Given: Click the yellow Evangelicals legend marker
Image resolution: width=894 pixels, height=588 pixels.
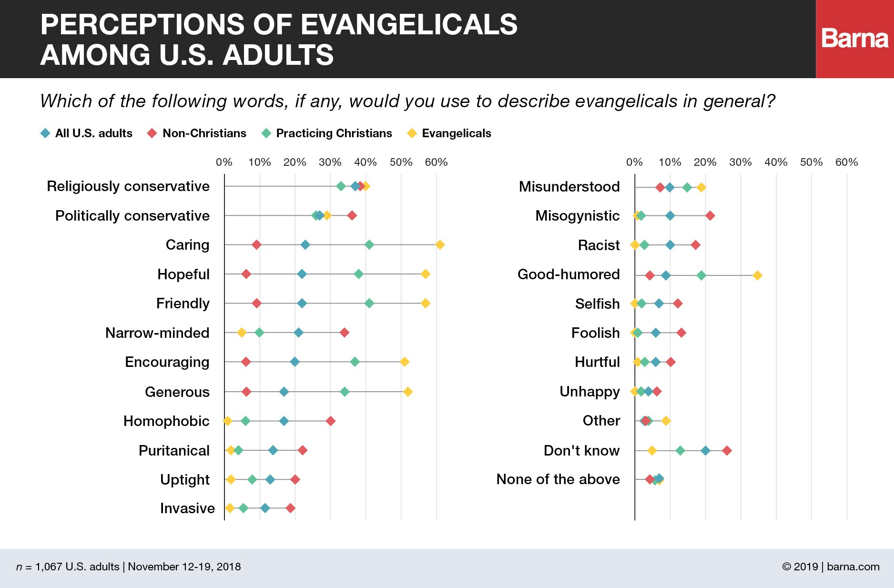Looking at the screenshot, I should click(x=412, y=133).
